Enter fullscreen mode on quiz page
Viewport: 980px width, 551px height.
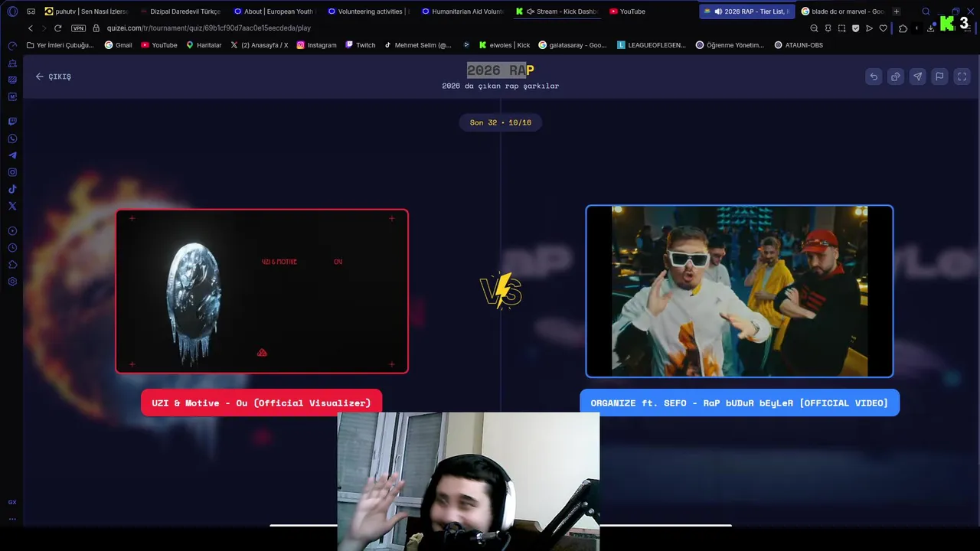(x=962, y=77)
